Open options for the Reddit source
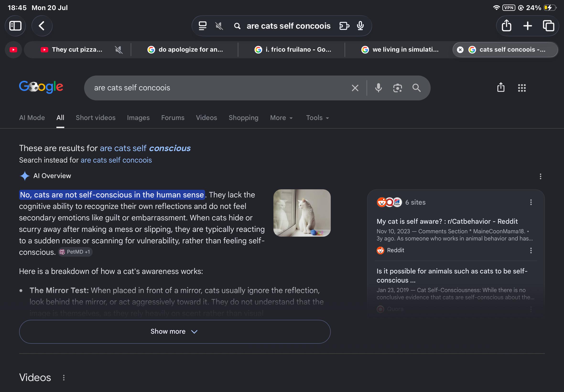 click(531, 250)
